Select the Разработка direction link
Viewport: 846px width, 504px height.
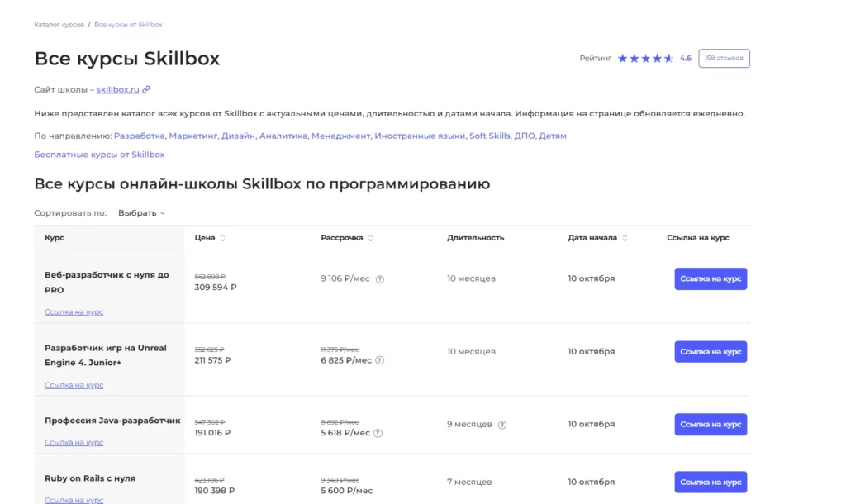click(x=139, y=136)
